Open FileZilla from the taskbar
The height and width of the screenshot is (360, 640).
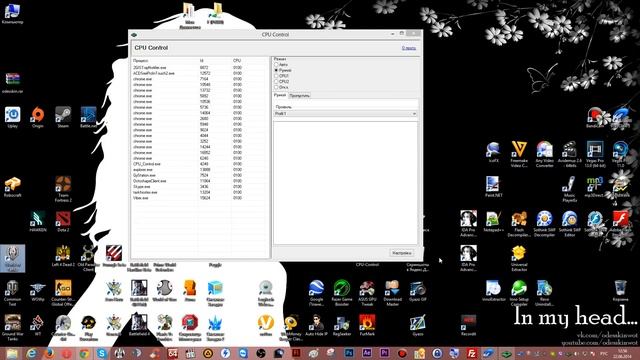[x=471, y=353]
